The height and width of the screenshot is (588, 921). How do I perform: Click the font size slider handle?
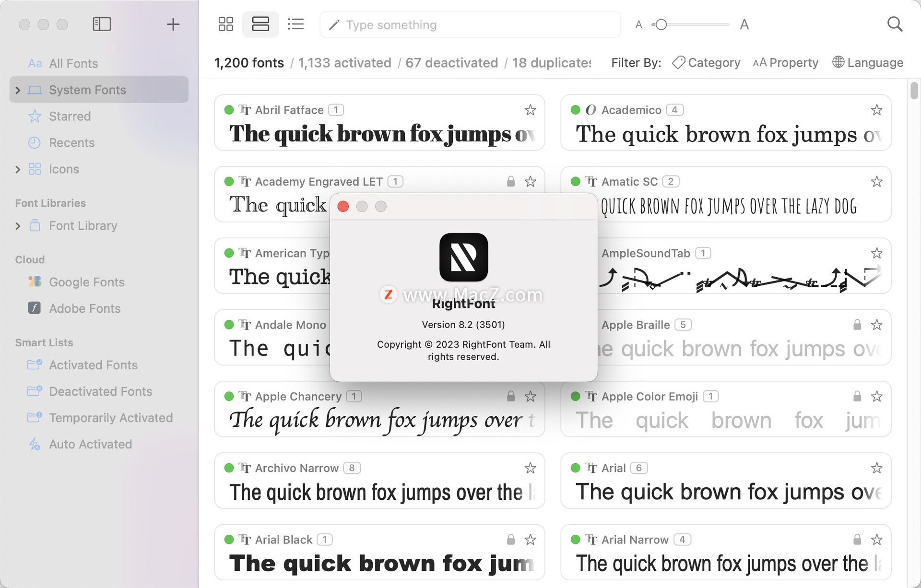tap(661, 24)
